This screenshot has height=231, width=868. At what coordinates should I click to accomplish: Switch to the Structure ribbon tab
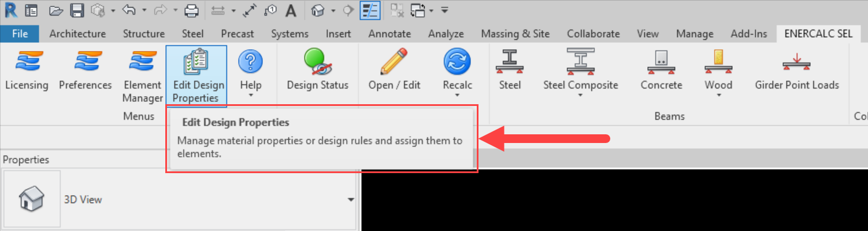[144, 34]
